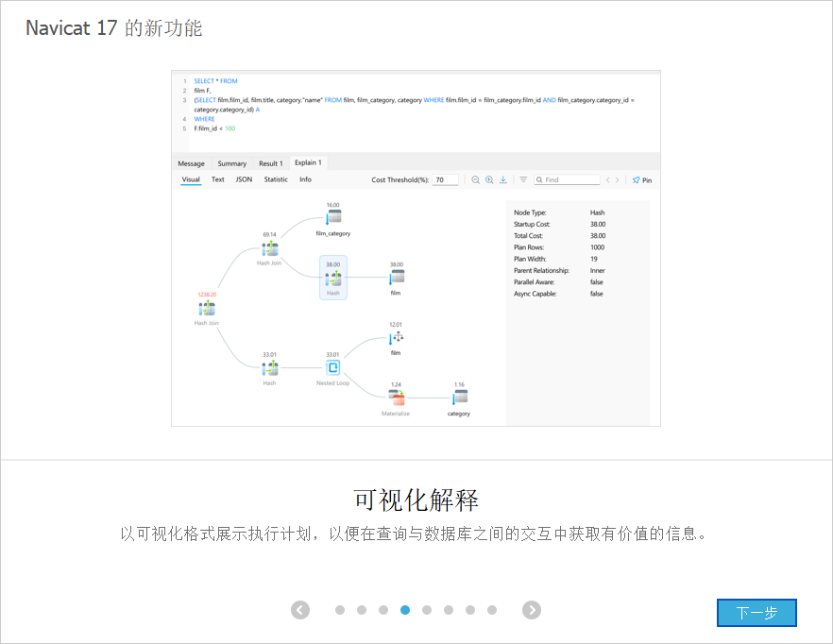Switch to the Explain 1 tab
833x644 pixels.
point(308,162)
